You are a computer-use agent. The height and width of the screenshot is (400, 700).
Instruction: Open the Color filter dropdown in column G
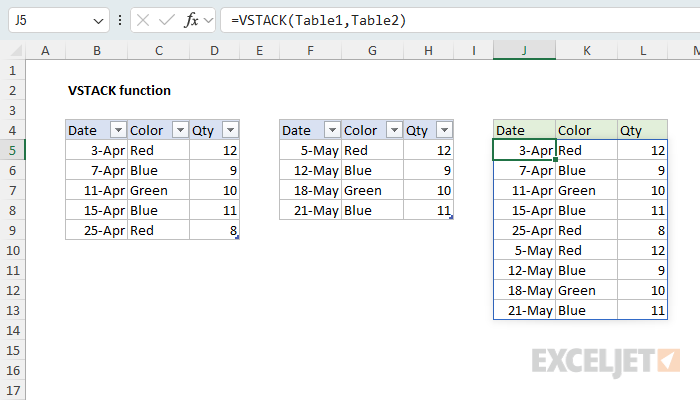(394, 130)
